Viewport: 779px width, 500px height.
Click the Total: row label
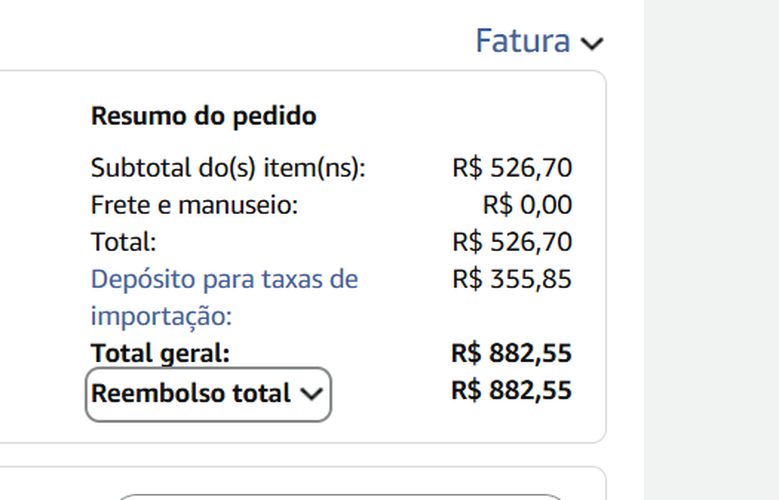(124, 242)
